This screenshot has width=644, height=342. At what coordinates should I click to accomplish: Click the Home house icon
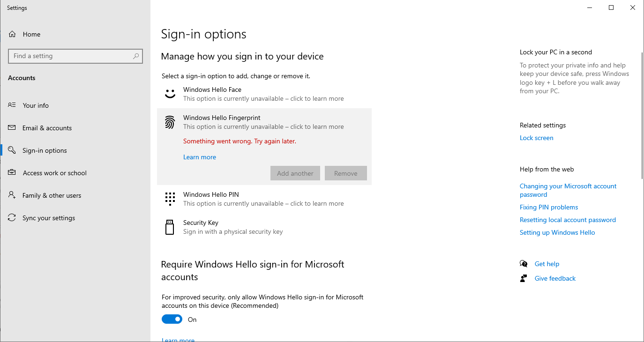pyautogui.click(x=13, y=34)
